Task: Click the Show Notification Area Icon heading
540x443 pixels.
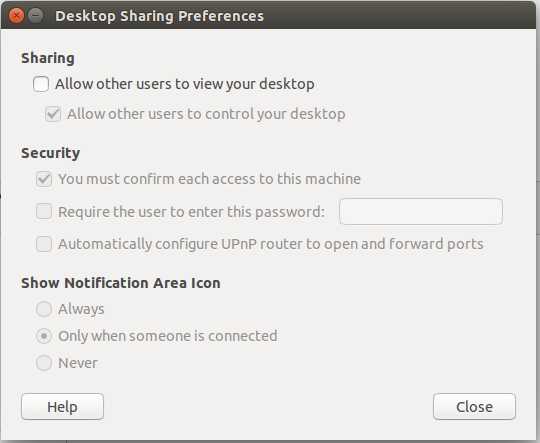Action: click(121, 283)
